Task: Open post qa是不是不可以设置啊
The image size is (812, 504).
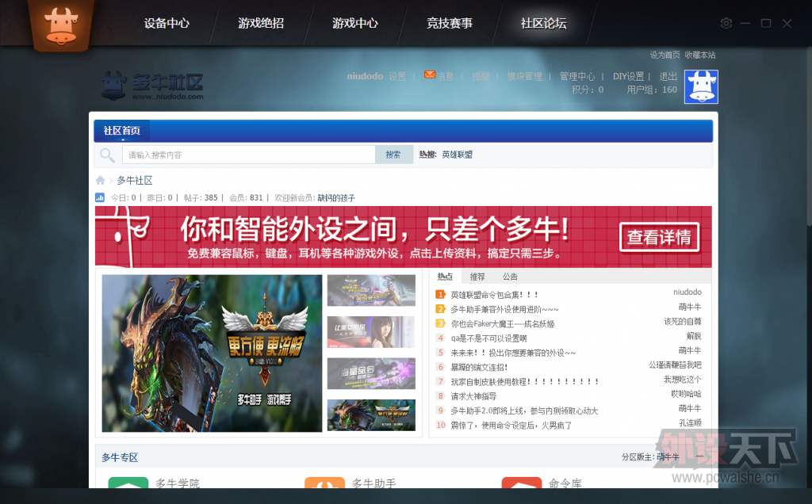Action: (488, 338)
